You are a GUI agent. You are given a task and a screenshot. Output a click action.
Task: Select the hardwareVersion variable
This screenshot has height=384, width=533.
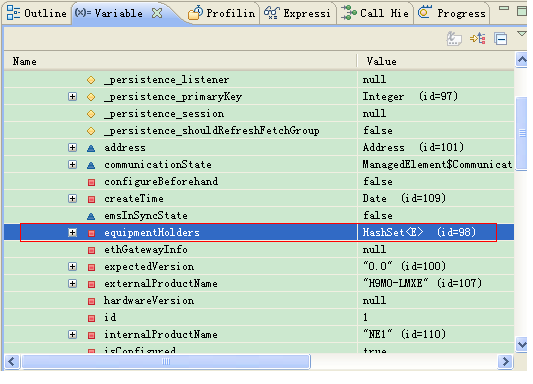coord(149,300)
